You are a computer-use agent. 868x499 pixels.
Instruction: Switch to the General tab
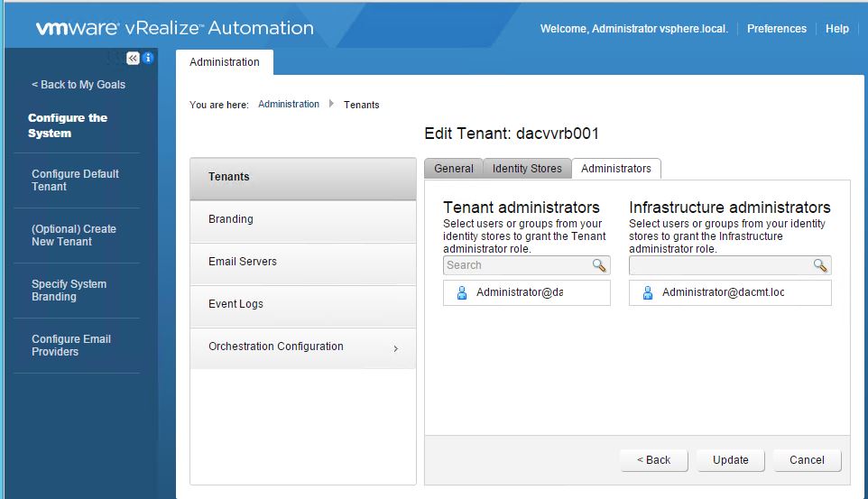tap(453, 169)
